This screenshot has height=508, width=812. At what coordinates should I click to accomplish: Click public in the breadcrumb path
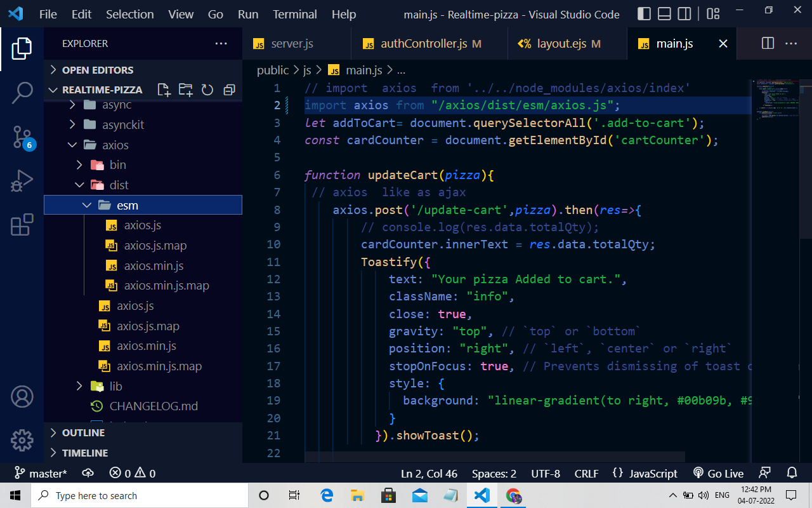(273, 70)
